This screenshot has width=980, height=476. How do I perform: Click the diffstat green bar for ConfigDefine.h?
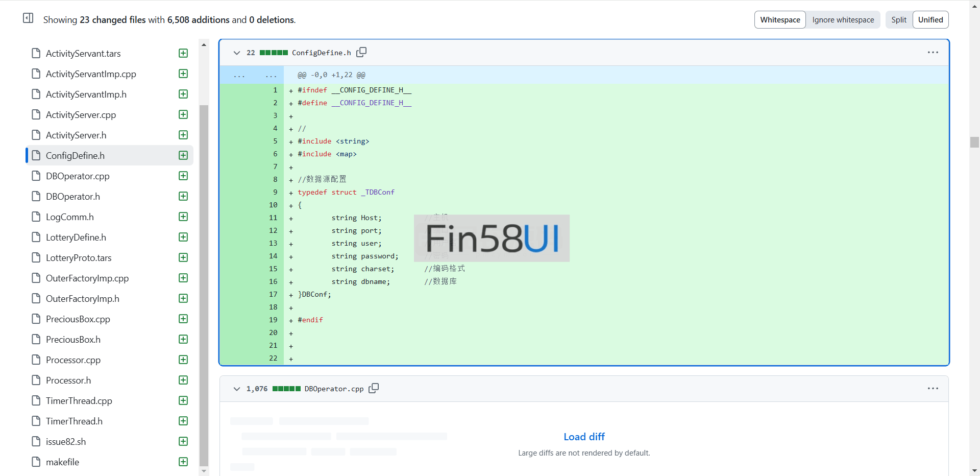pyautogui.click(x=274, y=53)
